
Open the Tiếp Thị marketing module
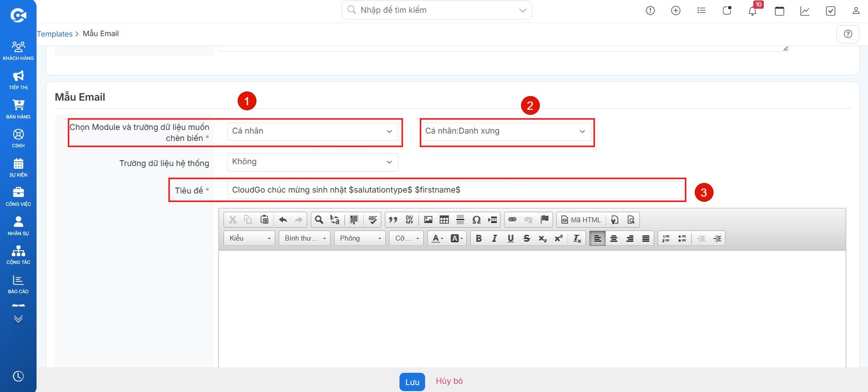pyautogui.click(x=18, y=80)
